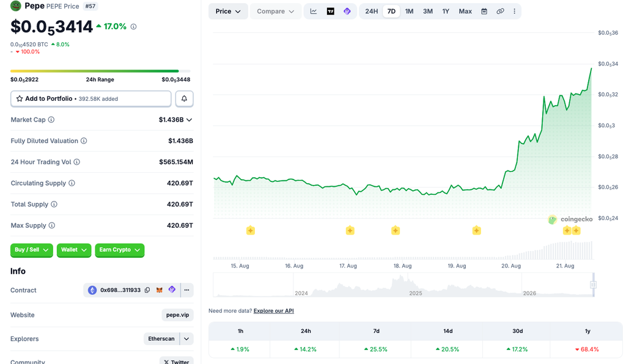Open the Compare dropdown
This screenshot has width=626, height=364.
pos(276,11)
